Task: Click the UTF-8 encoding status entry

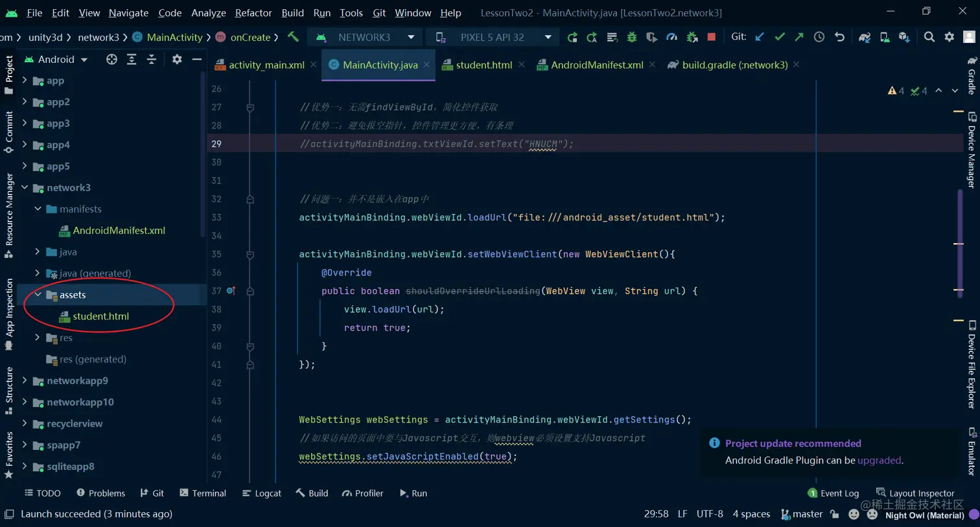Action: 710,514
